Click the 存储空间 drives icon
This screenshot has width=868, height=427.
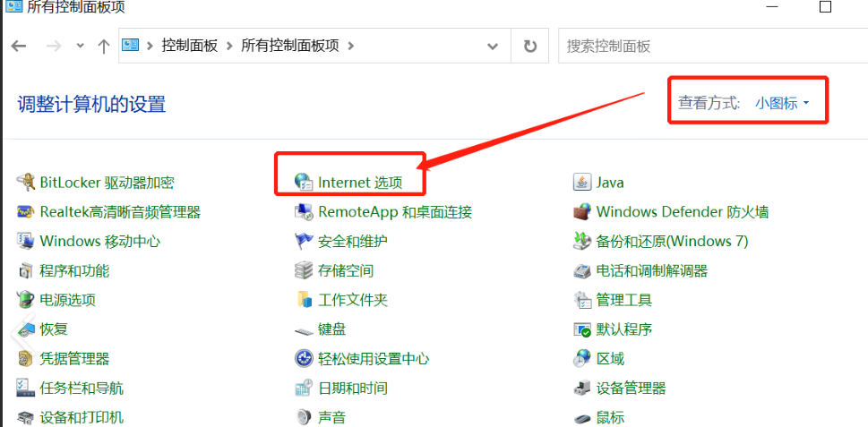point(304,270)
